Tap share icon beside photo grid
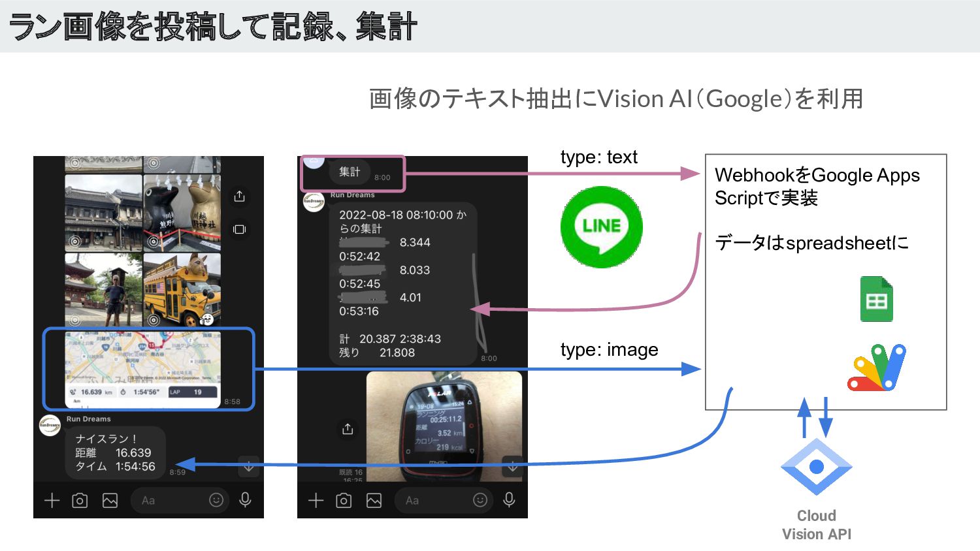Screen dimensions: 980x551 point(239,196)
